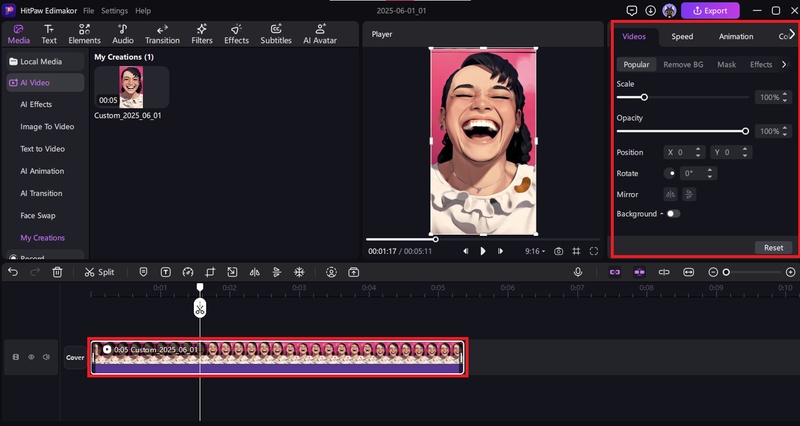
Task: Click the Opacity slider handle
Action: tap(745, 131)
